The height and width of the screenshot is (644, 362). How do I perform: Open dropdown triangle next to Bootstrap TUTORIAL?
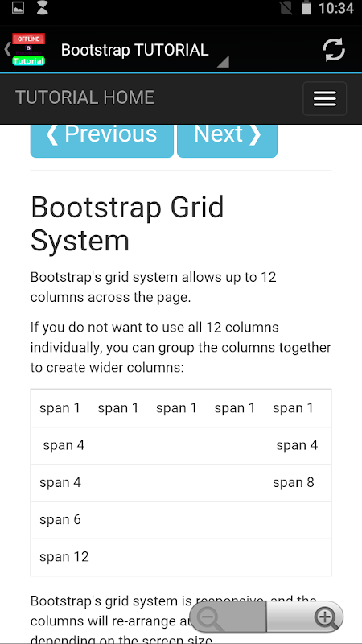click(223, 62)
